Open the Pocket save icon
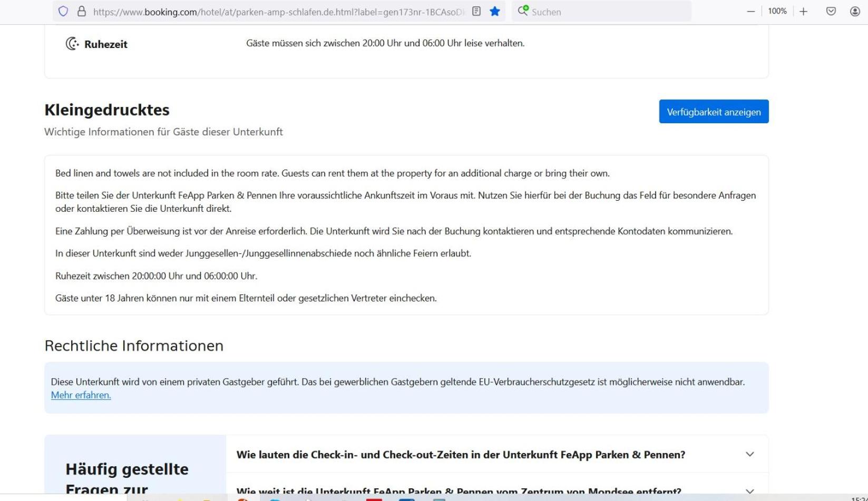This screenshot has width=868, height=501. tap(831, 11)
